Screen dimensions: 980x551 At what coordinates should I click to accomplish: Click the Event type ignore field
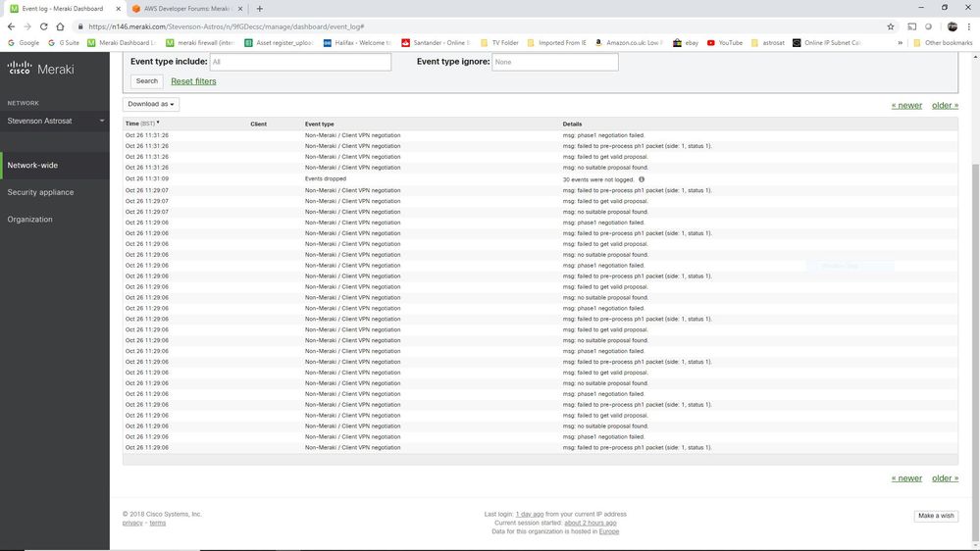coord(555,62)
